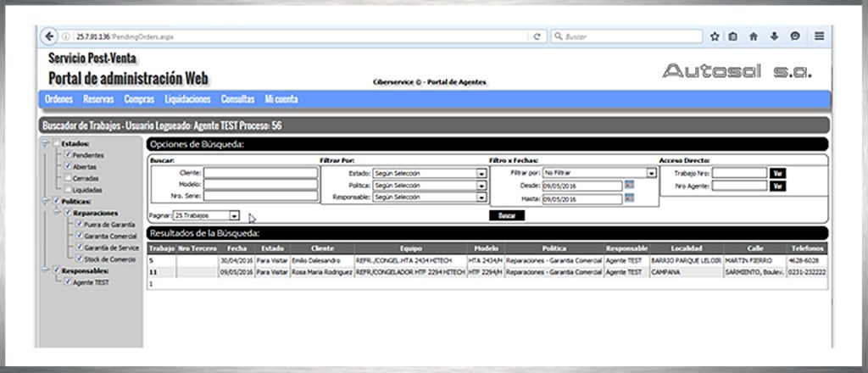Go to the browser home icon
The width and height of the screenshot is (868, 373).
(754, 36)
